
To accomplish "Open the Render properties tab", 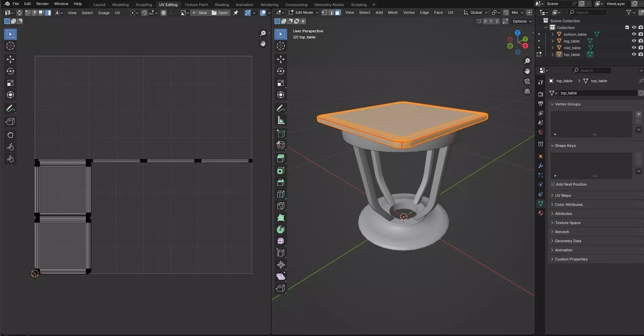I will (x=541, y=94).
